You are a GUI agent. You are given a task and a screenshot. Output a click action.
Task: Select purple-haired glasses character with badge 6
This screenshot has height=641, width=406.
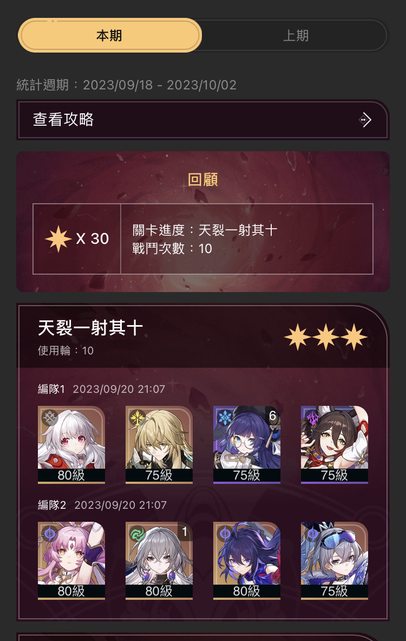247,444
